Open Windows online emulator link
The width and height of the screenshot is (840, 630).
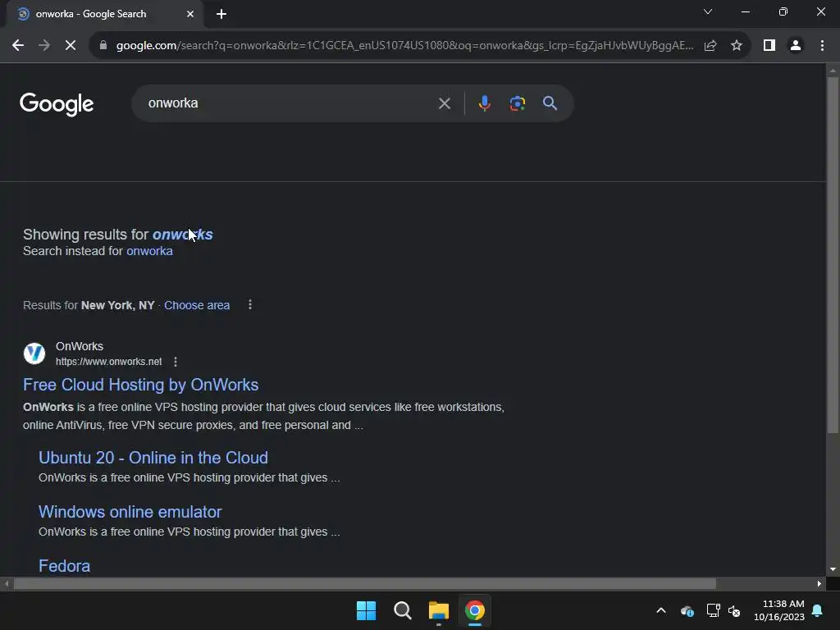click(130, 512)
